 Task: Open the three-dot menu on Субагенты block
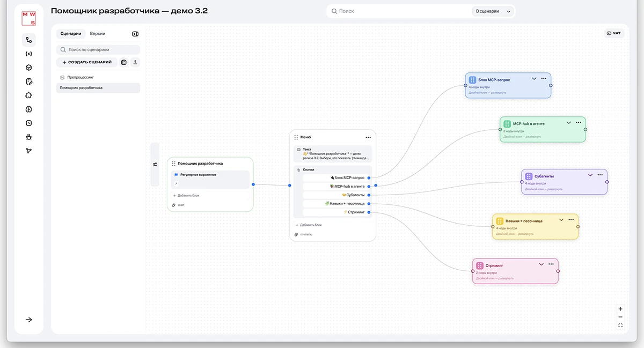tap(600, 175)
